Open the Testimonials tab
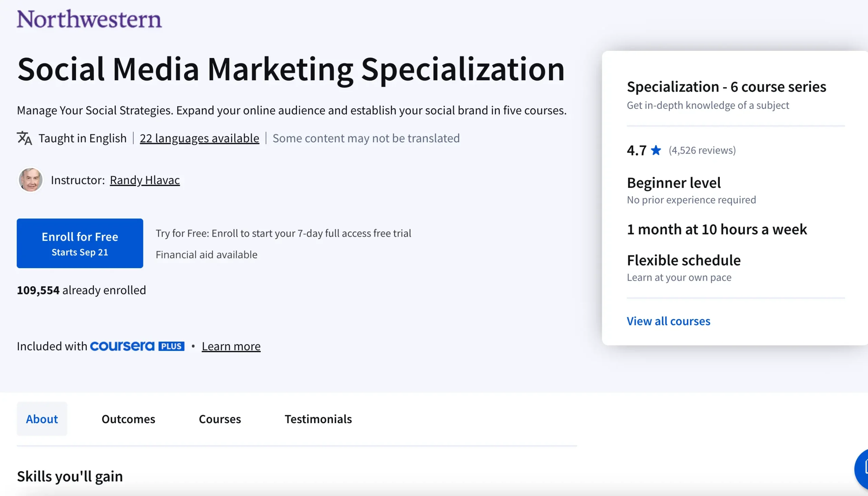The width and height of the screenshot is (868, 496). coord(318,419)
